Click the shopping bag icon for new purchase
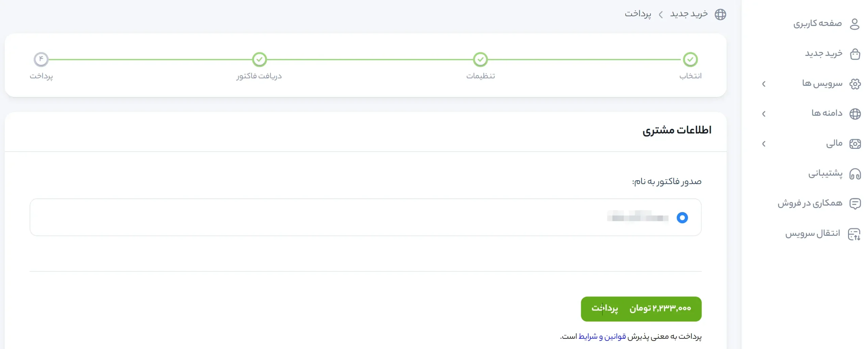This screenshot has height=349, width=868. click(855, 54)
